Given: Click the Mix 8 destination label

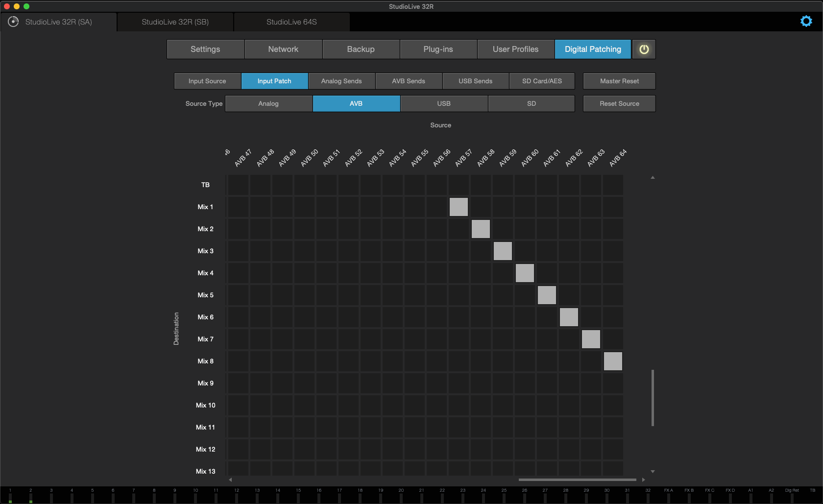Looking at the screenshot, I should (205, 361).
